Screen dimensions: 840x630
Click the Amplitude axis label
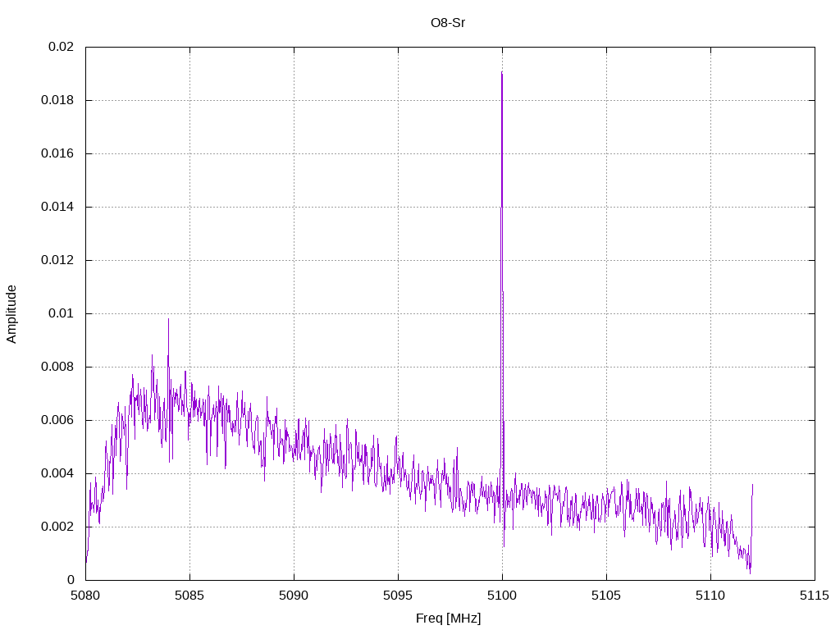11,314
